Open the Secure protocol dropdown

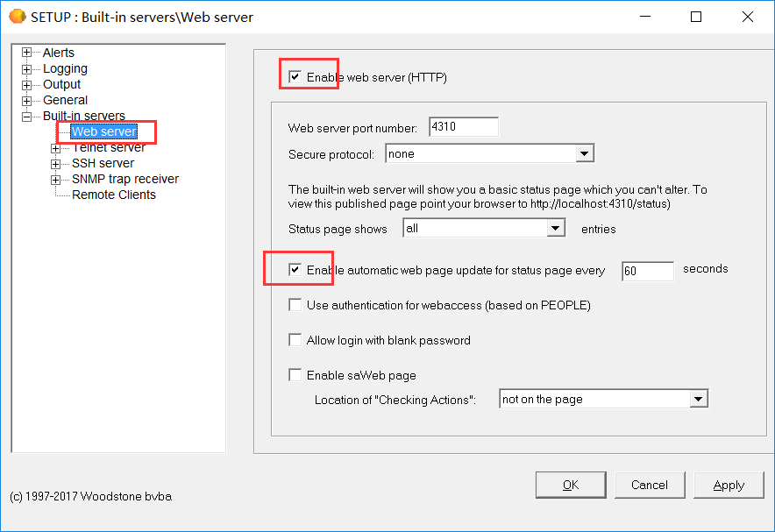pyautogui.click(x=585, y=153)
